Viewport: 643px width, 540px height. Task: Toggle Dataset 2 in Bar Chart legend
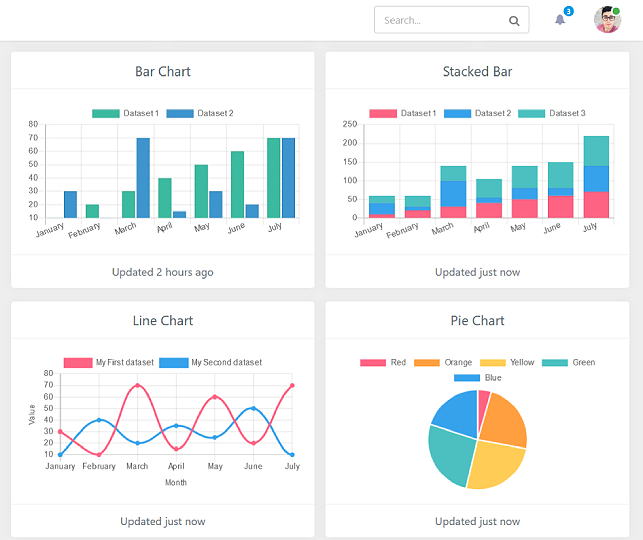pyautogui.click(x=199, y=113)
